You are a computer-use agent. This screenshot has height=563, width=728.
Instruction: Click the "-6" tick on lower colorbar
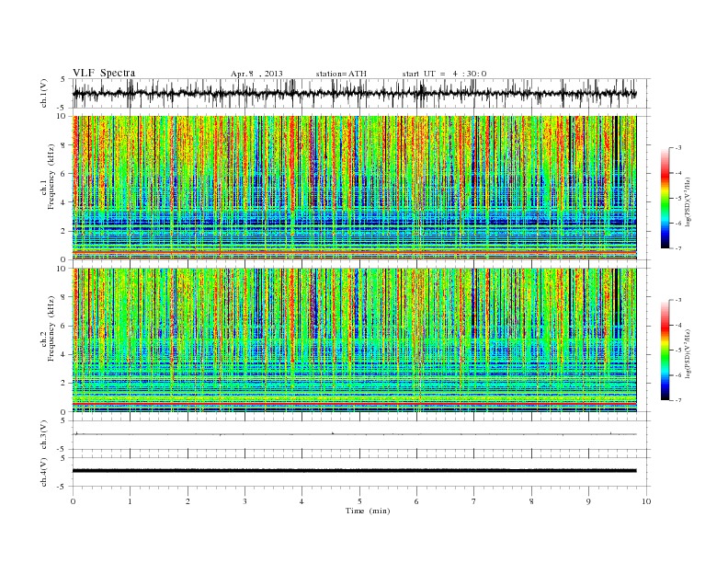tap(677, 375)
